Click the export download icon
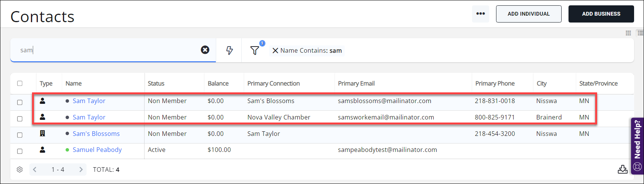The image size is (644, 184). coord(623,169)
